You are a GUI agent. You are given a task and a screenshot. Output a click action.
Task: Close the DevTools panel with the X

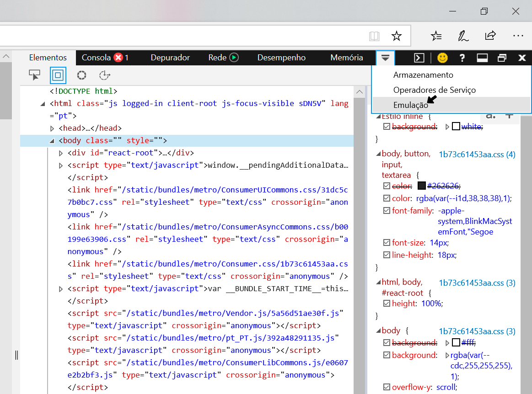pos(522,58)
